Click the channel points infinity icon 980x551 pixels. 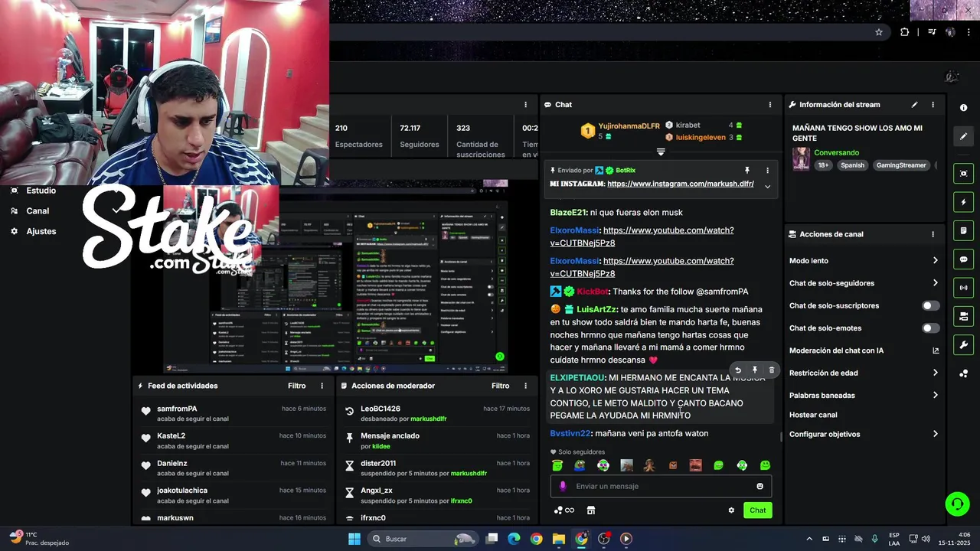click(x=564, y=510)
